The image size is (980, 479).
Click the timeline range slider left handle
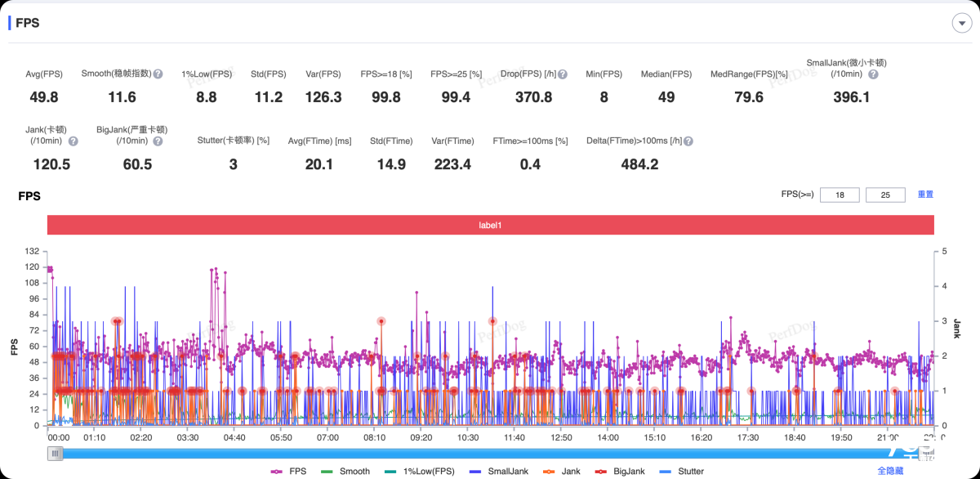point(55,453)
